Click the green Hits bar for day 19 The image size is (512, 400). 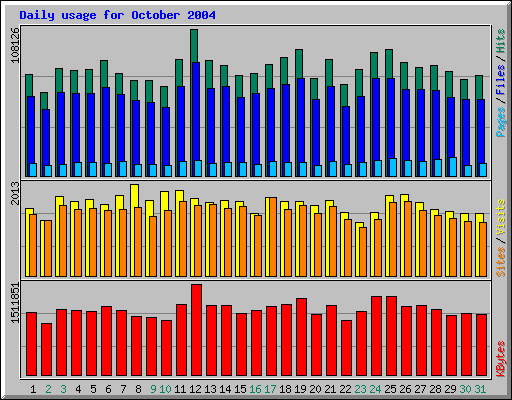[299, 63]
